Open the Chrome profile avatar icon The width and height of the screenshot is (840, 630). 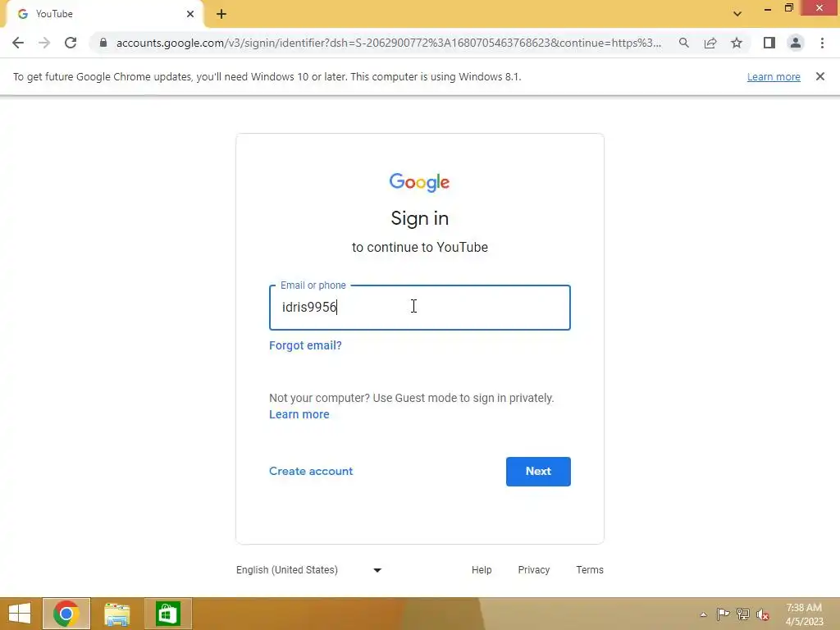point(796,43)
